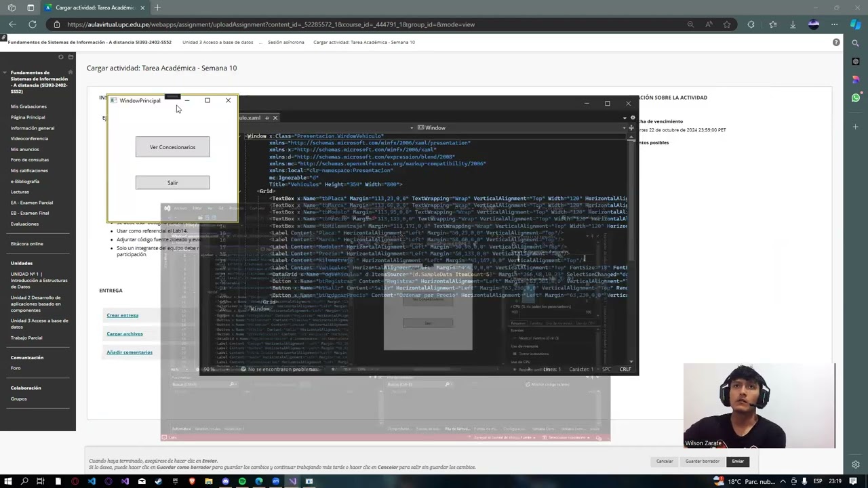
Task: Open taskbar Search magnifier
Action: 24,481
